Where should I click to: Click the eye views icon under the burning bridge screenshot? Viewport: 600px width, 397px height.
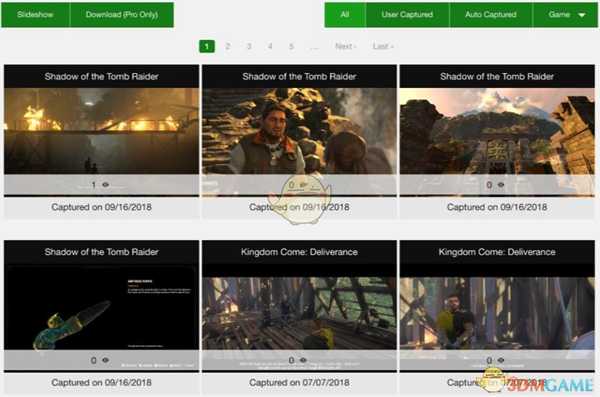[106, 185]
